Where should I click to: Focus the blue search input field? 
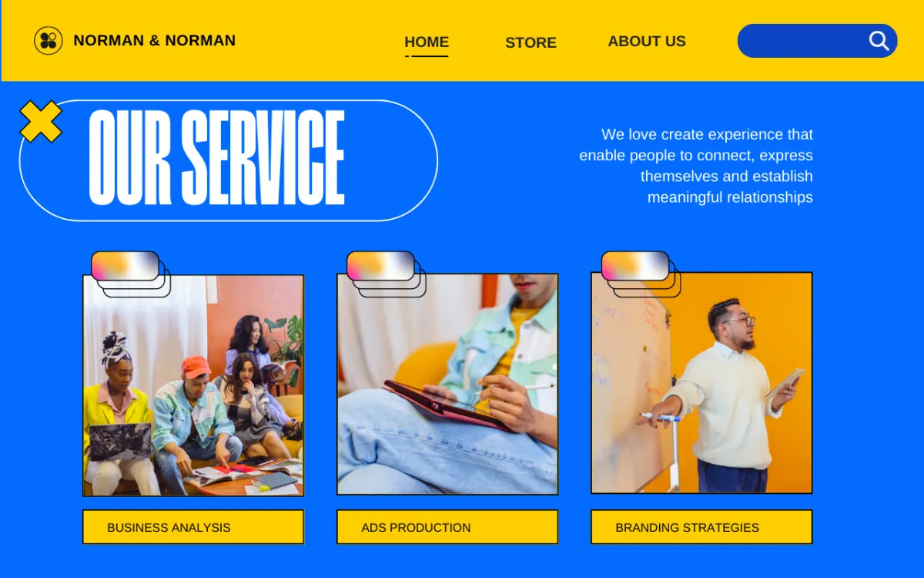(x=817, y=41)
